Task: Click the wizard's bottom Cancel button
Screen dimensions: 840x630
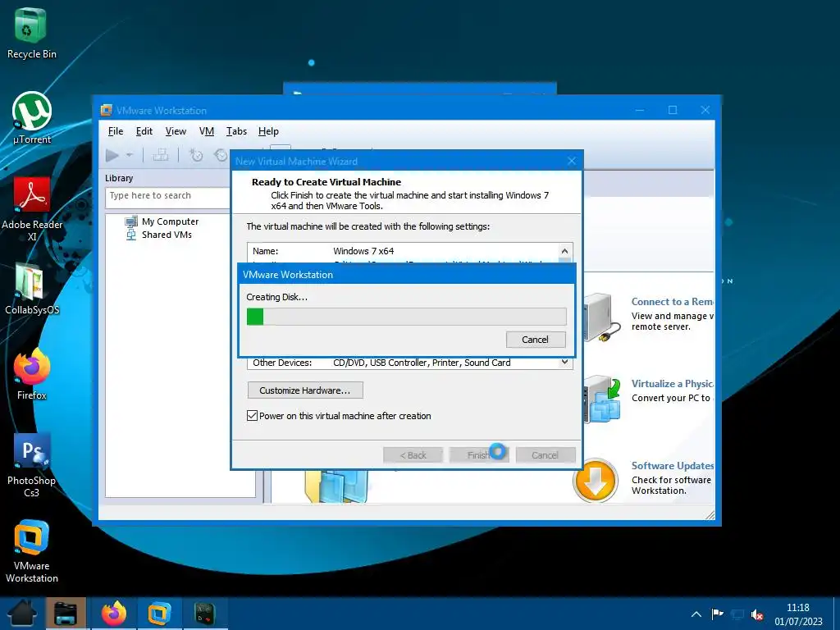Action: click(x=545, y=455)
